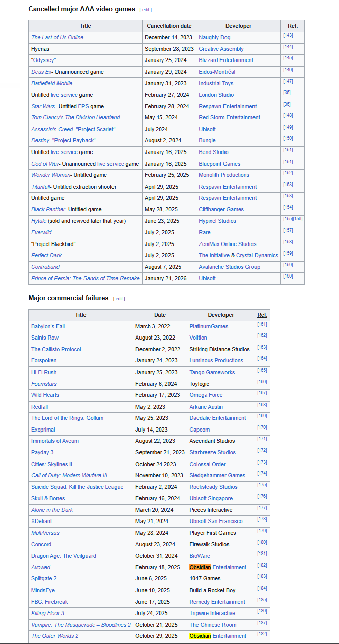Open Eidos-Montréal developer link
The height and width of the screenshot is (644, 339).
[217, 72]
